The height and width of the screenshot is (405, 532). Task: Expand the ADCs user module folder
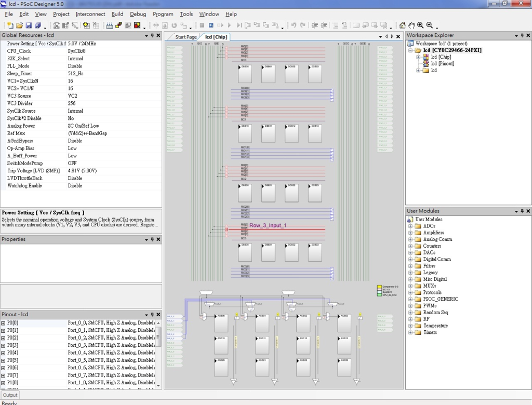pos(410,226)
